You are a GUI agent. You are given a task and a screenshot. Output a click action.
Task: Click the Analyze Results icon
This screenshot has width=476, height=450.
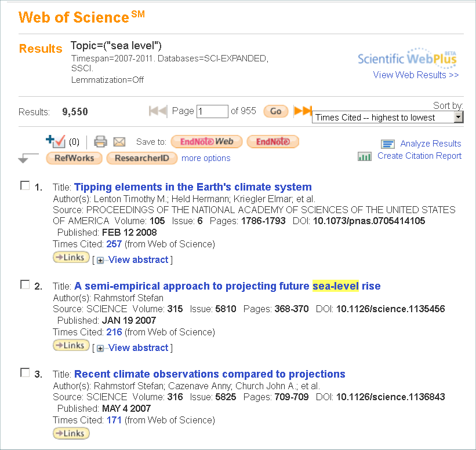388,144
